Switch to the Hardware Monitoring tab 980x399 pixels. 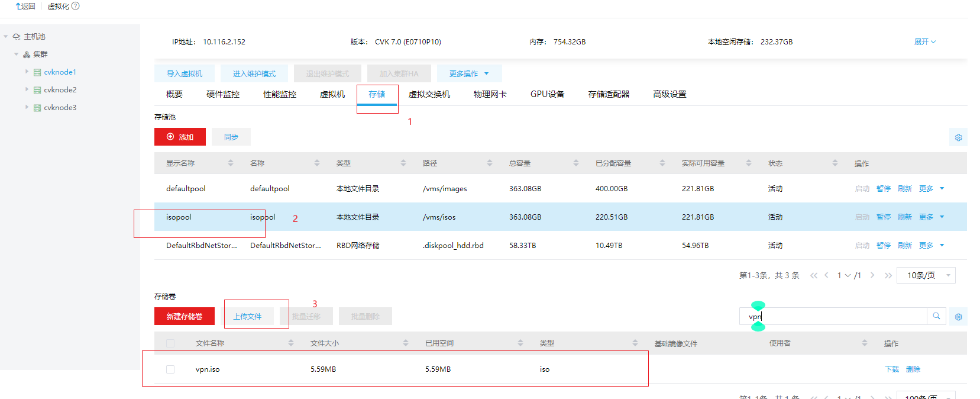click(x=223, y=95)
